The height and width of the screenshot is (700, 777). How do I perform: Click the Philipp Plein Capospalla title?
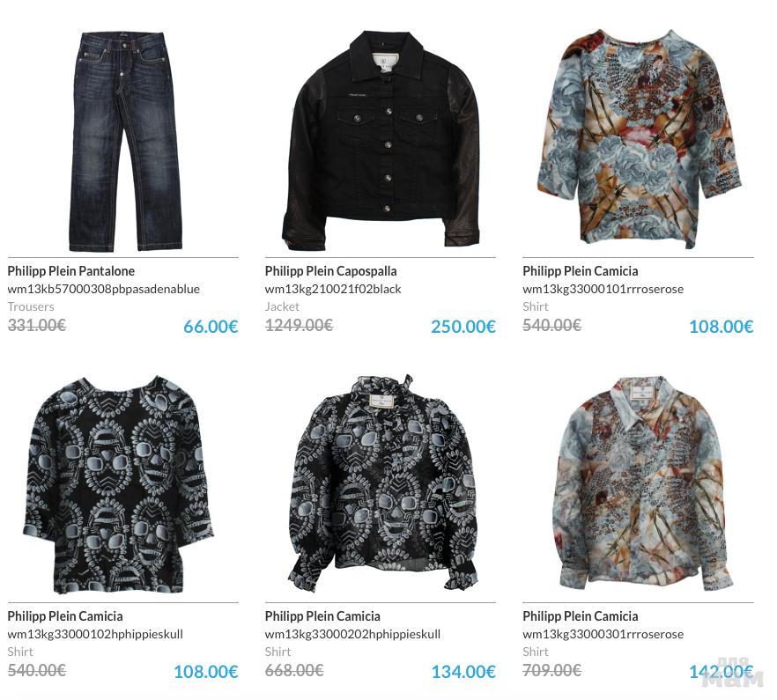[x=330, y=271]
